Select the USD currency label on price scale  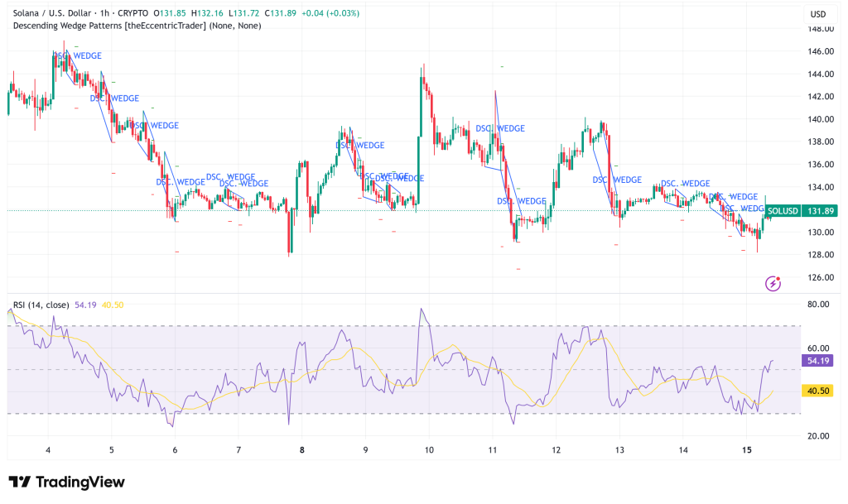coord(817,13)
